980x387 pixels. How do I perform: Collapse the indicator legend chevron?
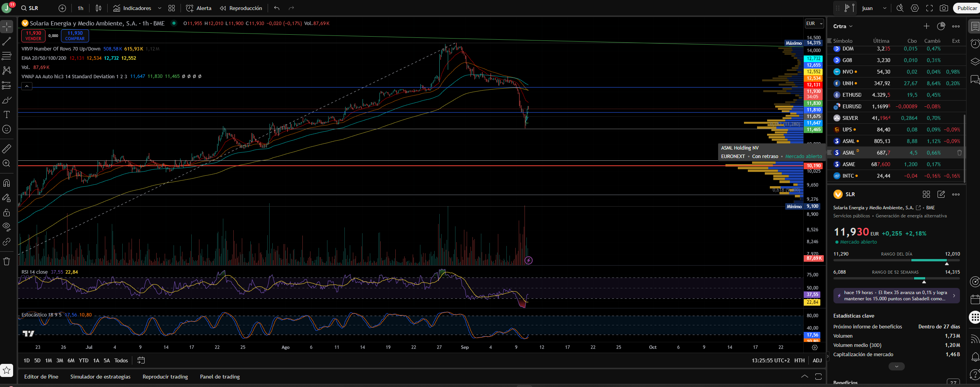pyautogui.click(x=27, y=86)
